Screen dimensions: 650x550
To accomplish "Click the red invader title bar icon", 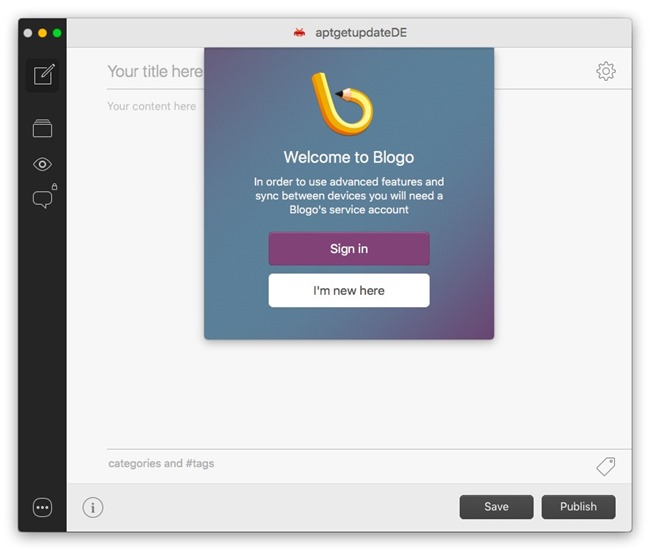I will click(299, 33).
